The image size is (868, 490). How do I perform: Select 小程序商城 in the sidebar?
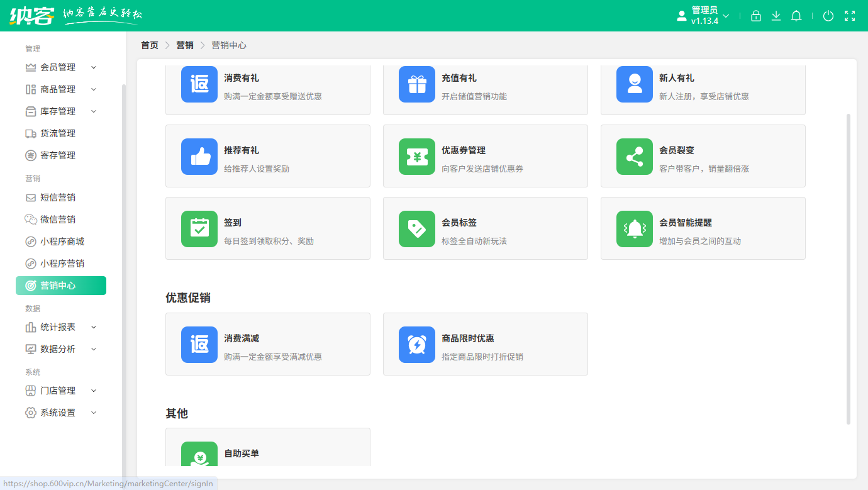[x=62, y=242]
